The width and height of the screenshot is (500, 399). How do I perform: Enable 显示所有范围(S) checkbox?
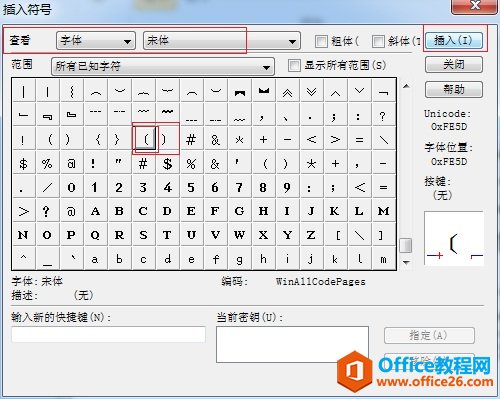294,65
